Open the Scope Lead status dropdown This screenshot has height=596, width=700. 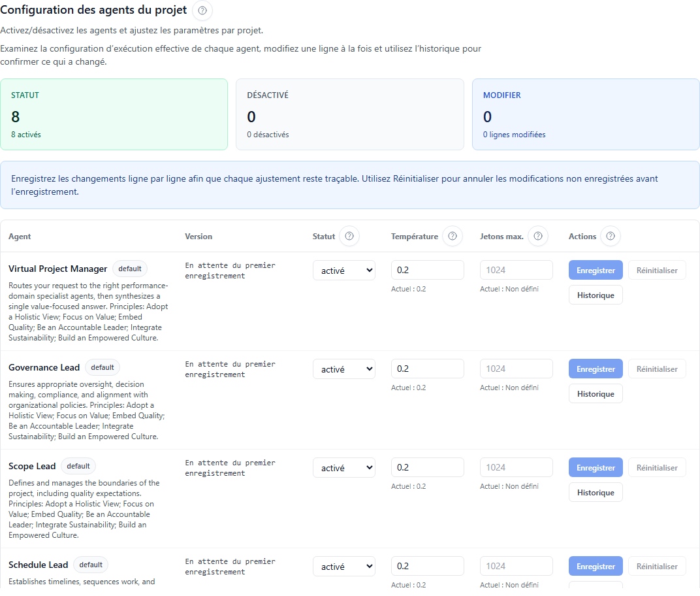tap(343, 467)
